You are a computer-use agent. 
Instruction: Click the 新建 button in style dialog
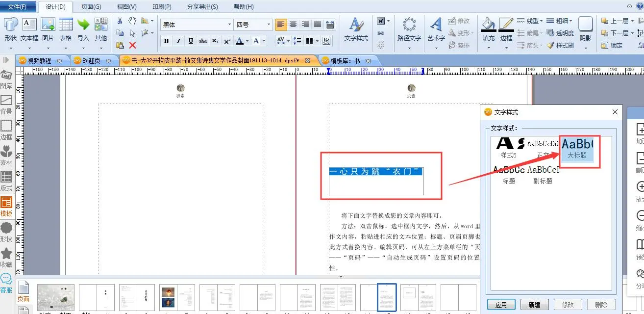point(534,305)
